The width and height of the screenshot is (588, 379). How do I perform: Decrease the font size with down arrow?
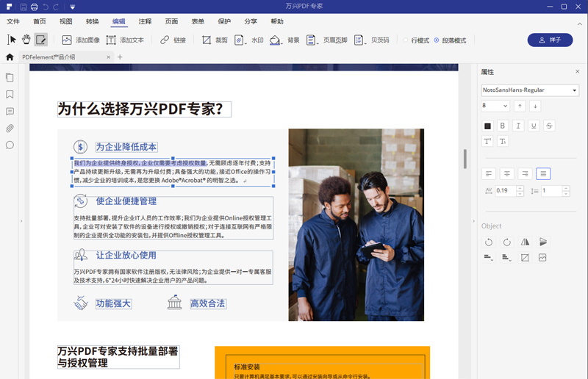point(535,106)
